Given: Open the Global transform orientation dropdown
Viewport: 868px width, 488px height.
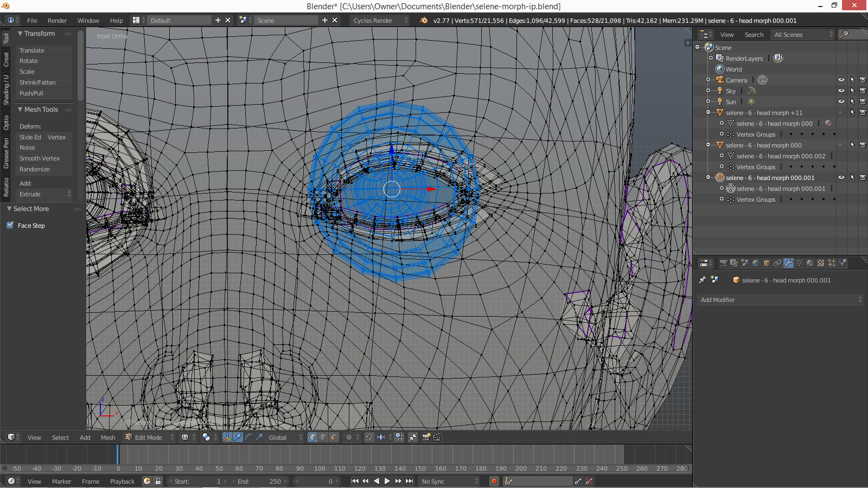Looking at the screenshot, I should (285, 437).
